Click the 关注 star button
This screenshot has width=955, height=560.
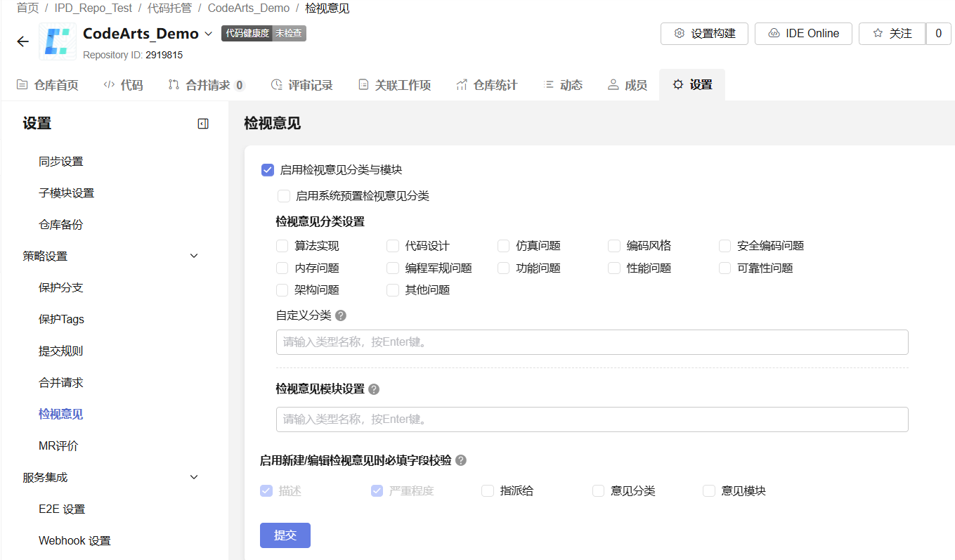point(892,34)
